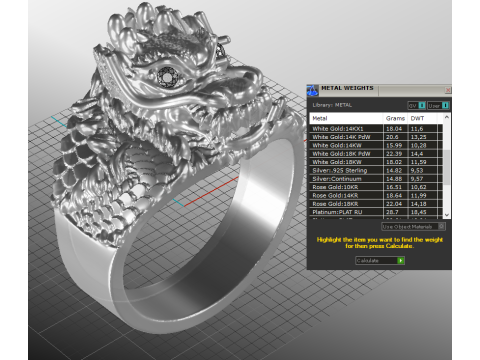This screenshot has width=480, height=360.
Task: Close the Metal Weights panel
Action: tap(448, 90)
